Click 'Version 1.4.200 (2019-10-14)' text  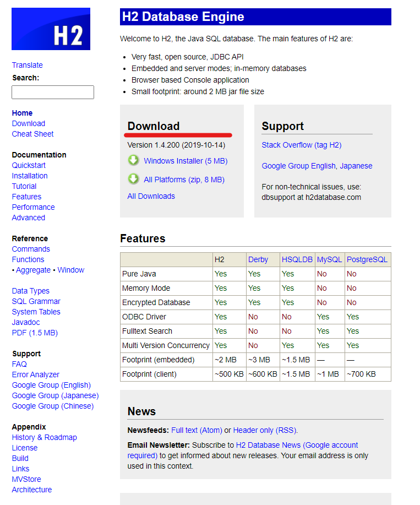point(176,145)
